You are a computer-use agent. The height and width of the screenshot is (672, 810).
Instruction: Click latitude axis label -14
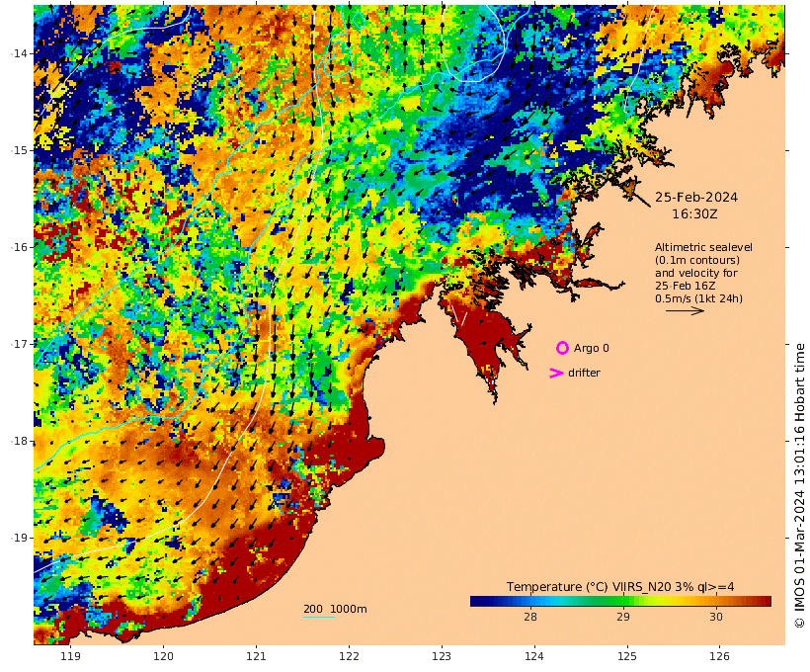pos(19,53)
